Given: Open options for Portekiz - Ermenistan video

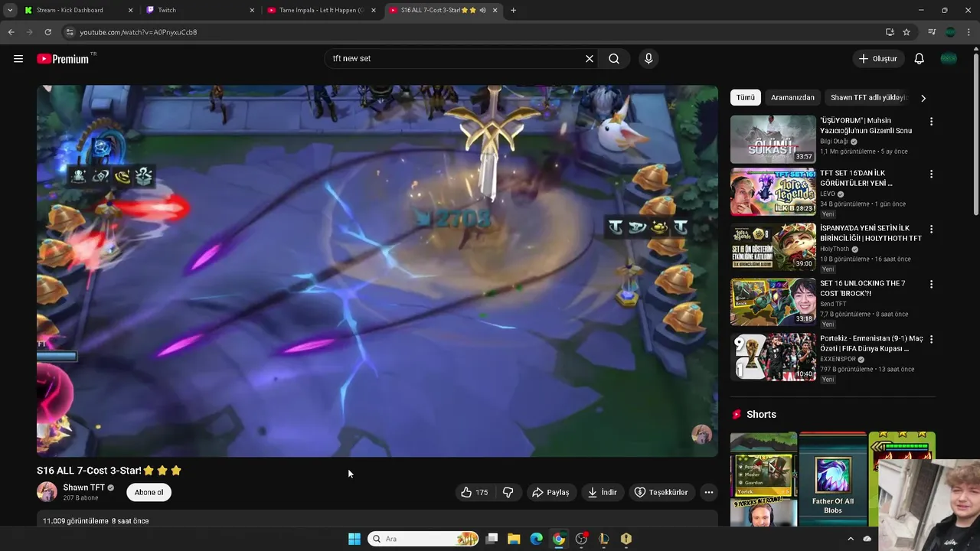Looking at the screenshot, I should coord(931,339).
